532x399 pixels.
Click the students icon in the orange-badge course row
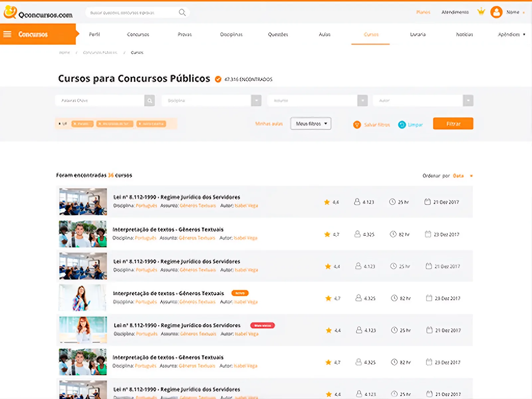pyautogui.click(x=358, y=298)
